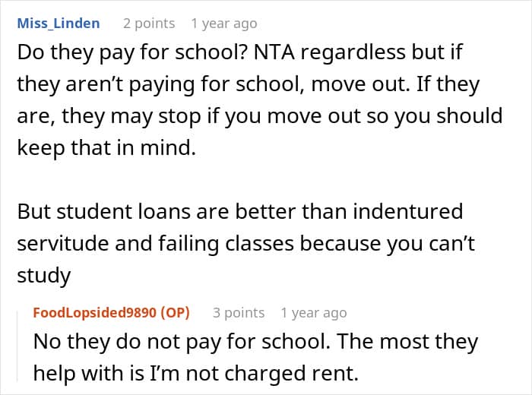Open the OP reply's "1 year ago" timestamp

314,313
